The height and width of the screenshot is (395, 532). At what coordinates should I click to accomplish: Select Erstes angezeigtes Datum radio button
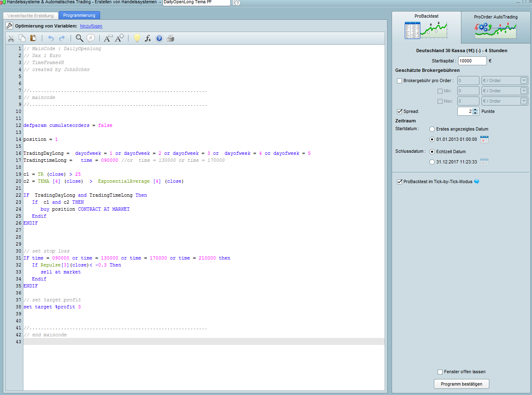[x=432, y=129]
